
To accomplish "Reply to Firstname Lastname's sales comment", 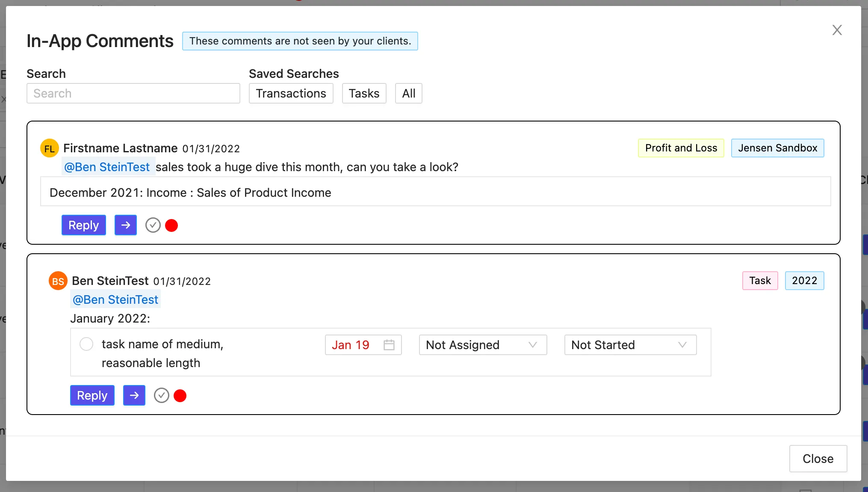I will (x=84, y=225).
